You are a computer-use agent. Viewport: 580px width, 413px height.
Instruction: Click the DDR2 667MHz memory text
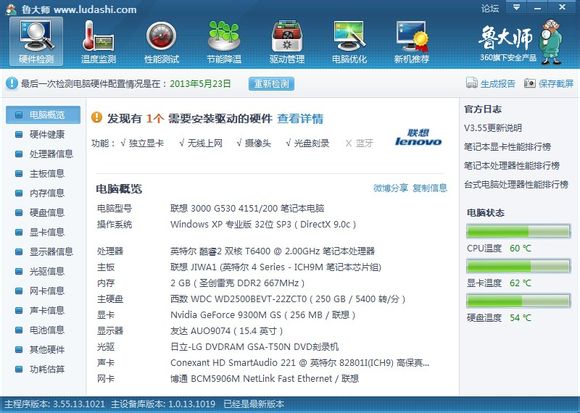(x=237, y=283)
